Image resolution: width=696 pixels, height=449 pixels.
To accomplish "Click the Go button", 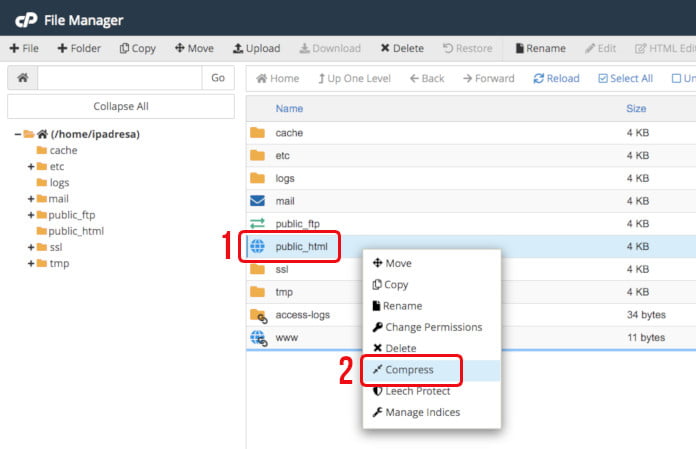I will tap(218, 78).
